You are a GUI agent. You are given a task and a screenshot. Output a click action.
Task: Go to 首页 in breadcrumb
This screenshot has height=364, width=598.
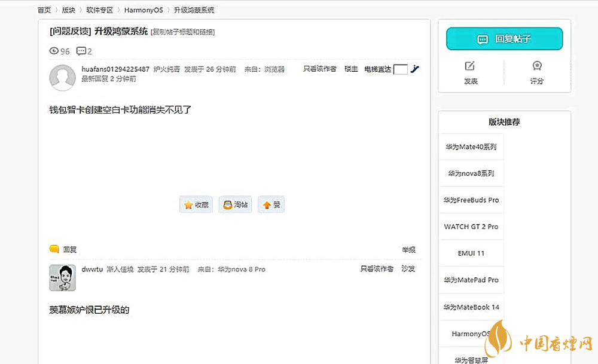click(44, 10)
